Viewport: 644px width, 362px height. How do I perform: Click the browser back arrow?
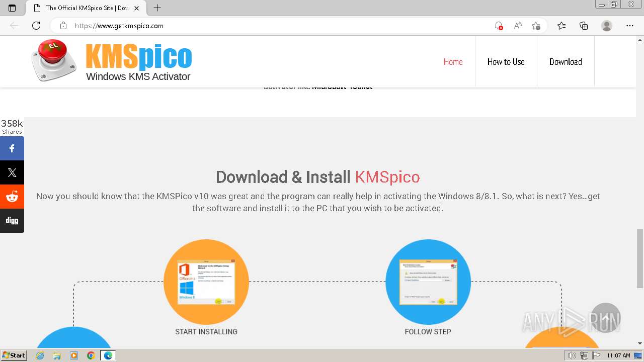[14, 26]
